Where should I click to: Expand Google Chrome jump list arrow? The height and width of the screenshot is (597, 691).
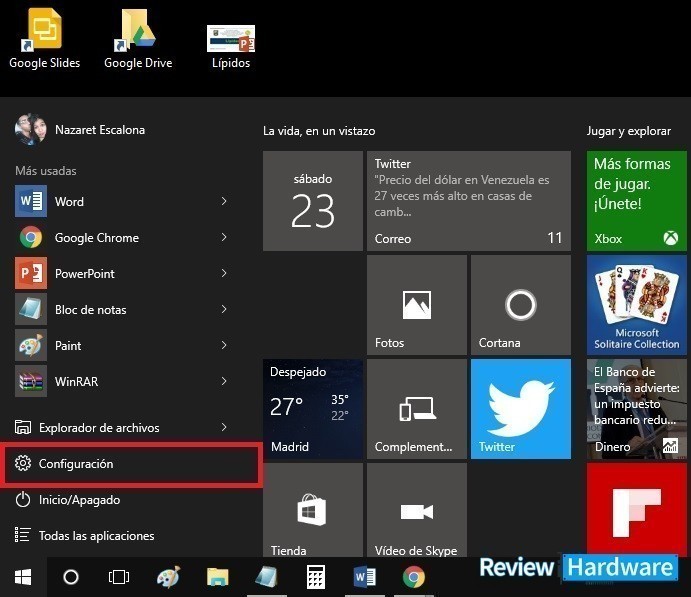(224, 237)
